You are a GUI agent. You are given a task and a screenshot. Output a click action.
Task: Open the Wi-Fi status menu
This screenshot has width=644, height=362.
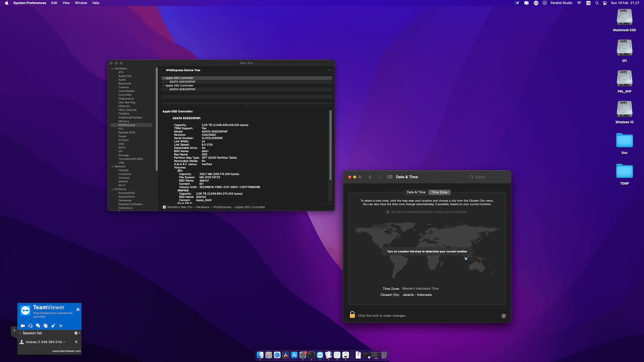[579, 3]
